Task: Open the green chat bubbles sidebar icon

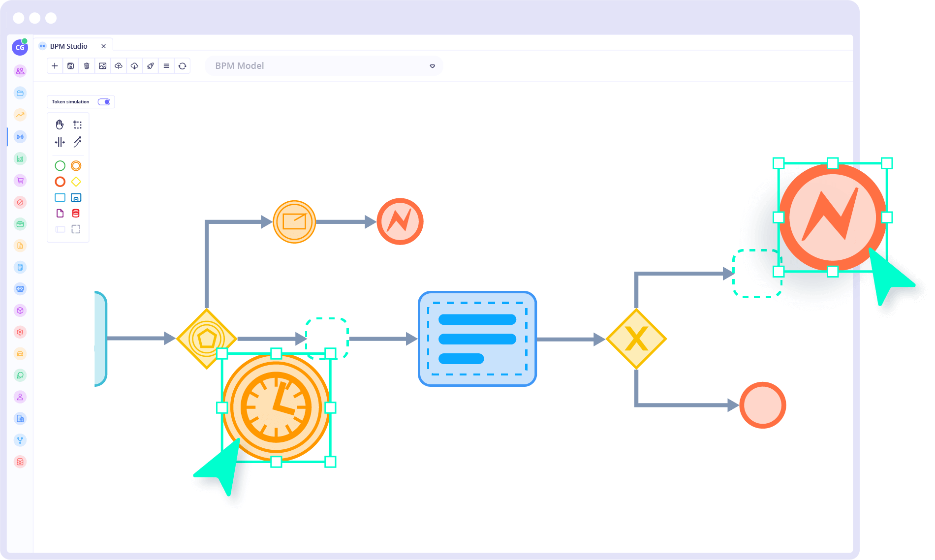Action: (x=20, y=375)
